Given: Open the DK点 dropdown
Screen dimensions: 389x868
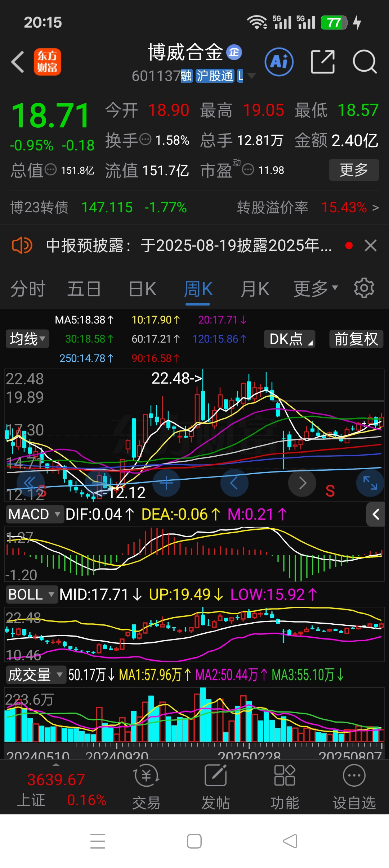Looking at the screenshot, I should (290, 339).
